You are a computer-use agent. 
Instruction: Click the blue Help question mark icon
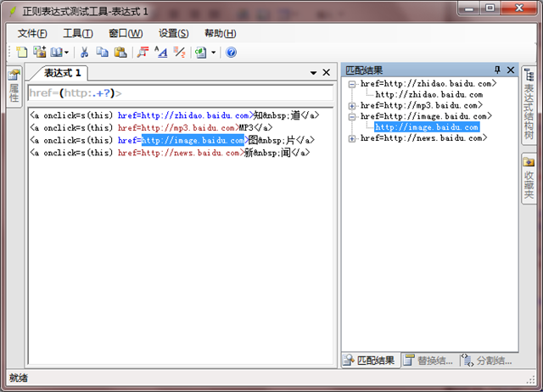[231, 53]
